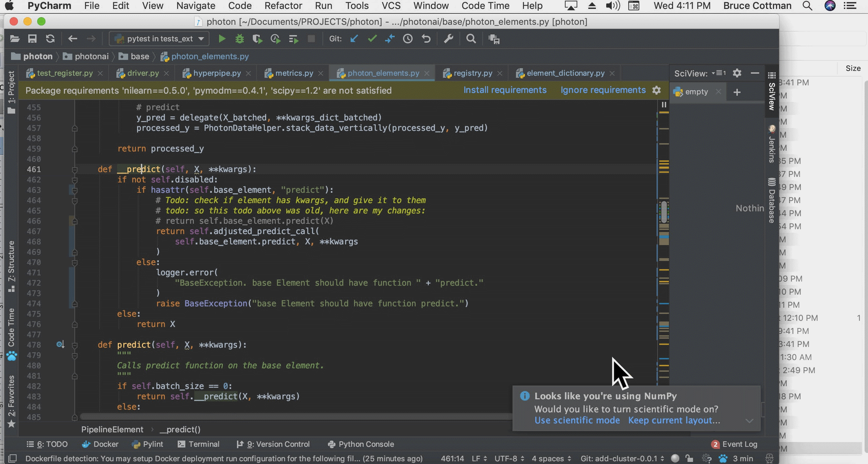Open the UTF-8 encoding selector
The image size is (868, 464).
pyautogui.click(x=509, y=458)
